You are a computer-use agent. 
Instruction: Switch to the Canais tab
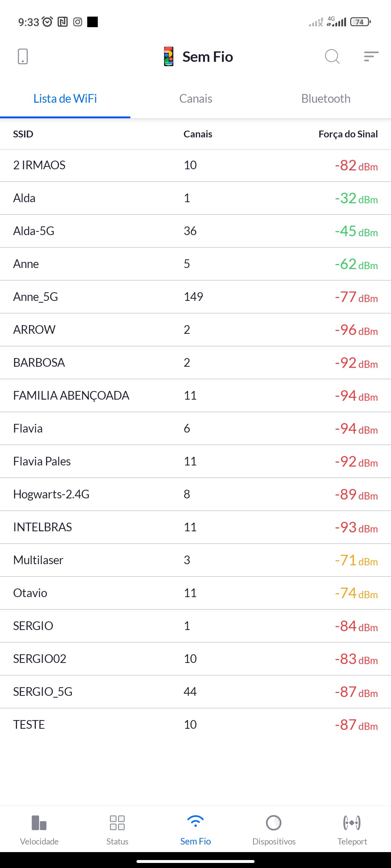(195, 99)
